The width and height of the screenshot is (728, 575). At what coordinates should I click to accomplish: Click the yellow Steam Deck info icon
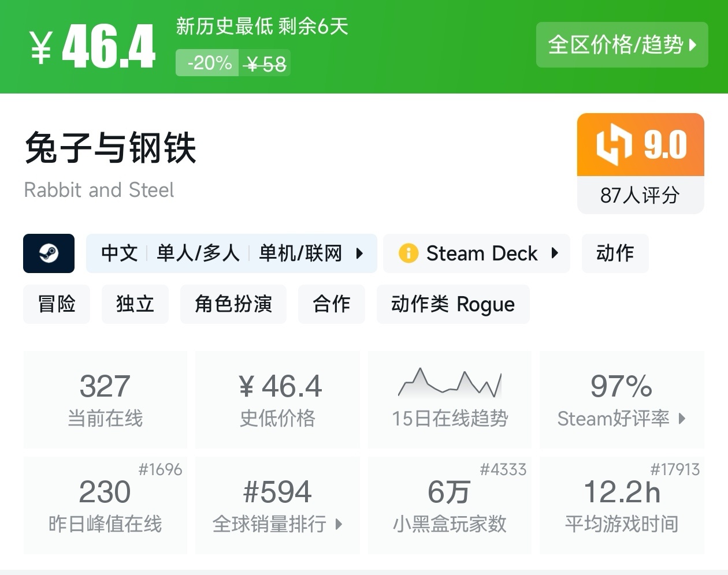tap(408, 253)
